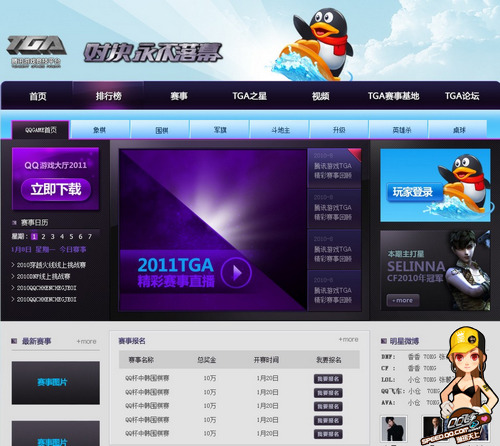The width and height of the screenshot is (500, 446).
Task: Select the 升级 tab
Action: click(339, 130)
